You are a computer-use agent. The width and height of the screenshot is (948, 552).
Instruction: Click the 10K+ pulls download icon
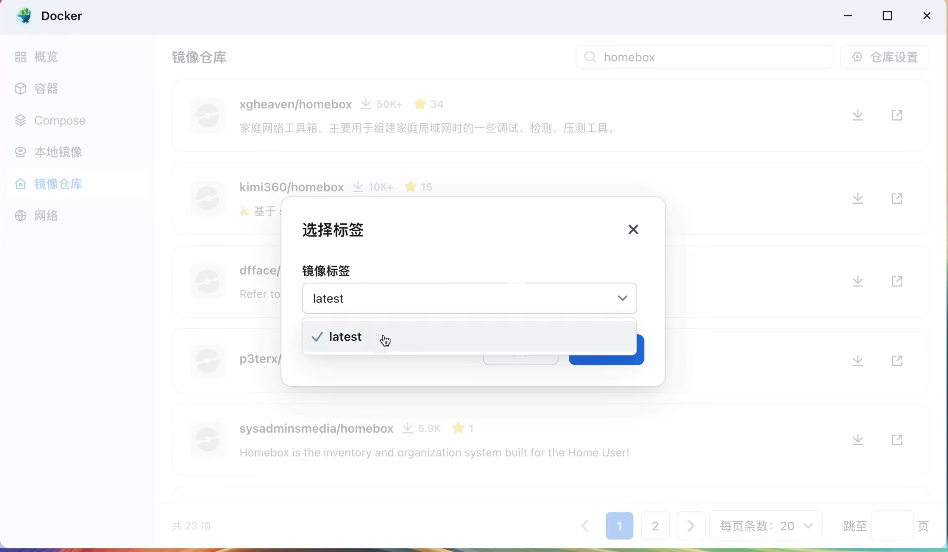[x=358, y=187]
